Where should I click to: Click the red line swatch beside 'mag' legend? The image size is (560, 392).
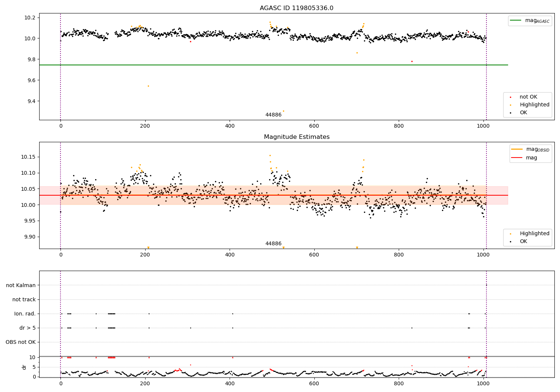pos(517,158)
